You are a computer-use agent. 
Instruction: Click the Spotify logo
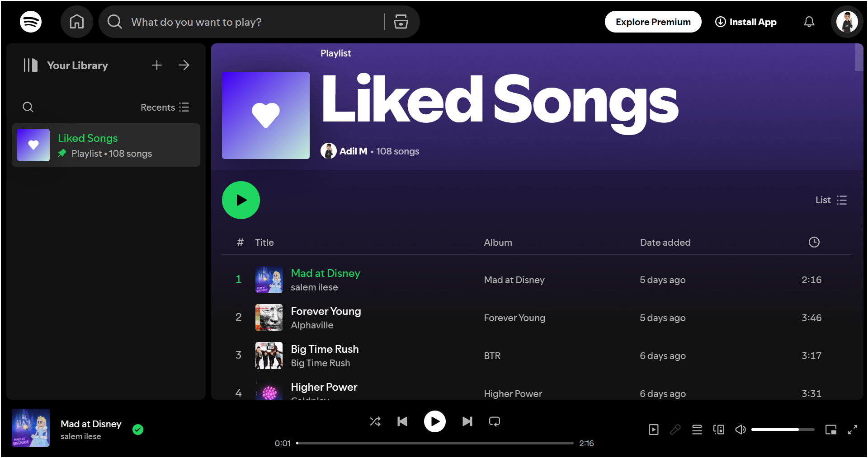coord(31,22)
